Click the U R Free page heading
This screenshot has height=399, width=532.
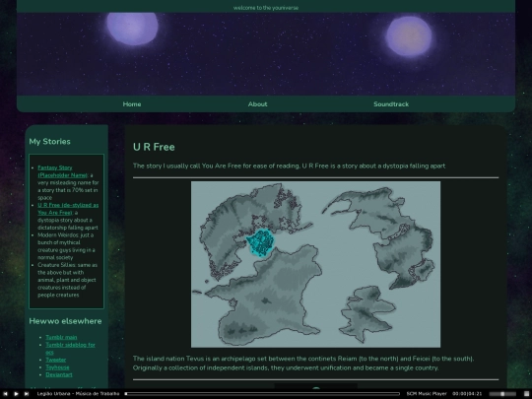click(x=154, y=147)
